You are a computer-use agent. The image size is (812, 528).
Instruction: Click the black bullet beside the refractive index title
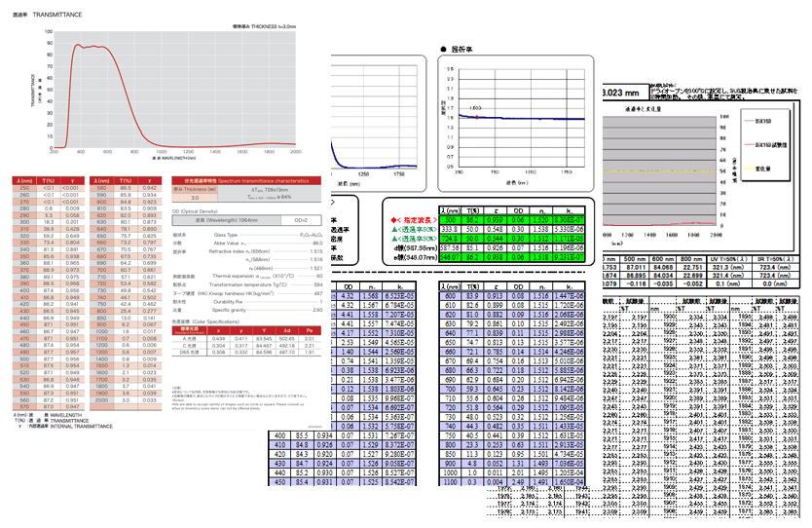click(443, 50)
